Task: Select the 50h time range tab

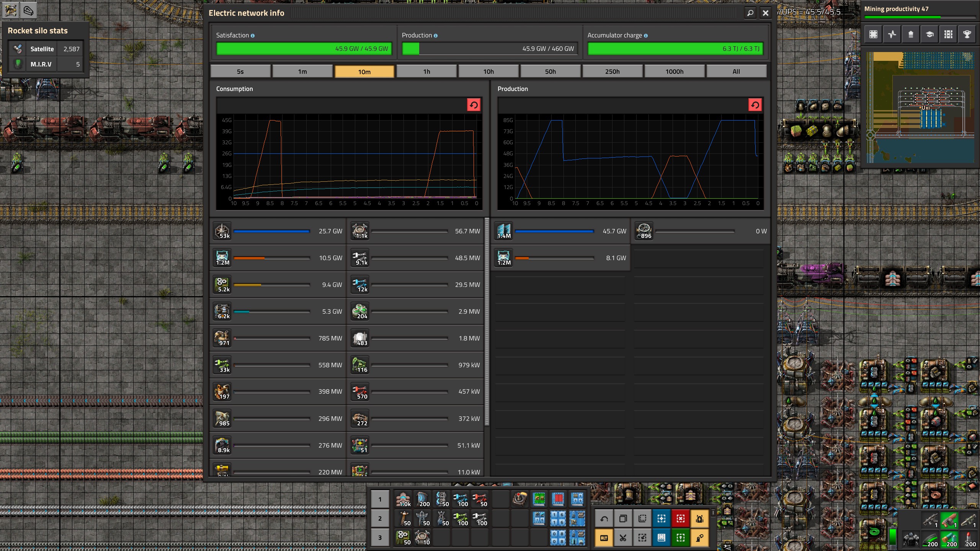Action: click(x=550, y=72)
